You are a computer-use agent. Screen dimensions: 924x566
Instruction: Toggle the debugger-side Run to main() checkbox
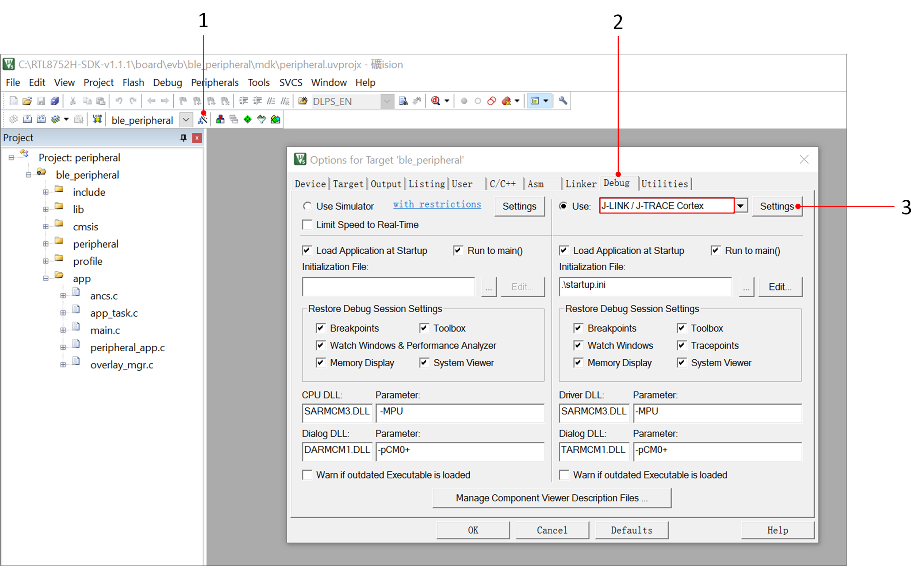pyautogui.click(x=716, y=251)
